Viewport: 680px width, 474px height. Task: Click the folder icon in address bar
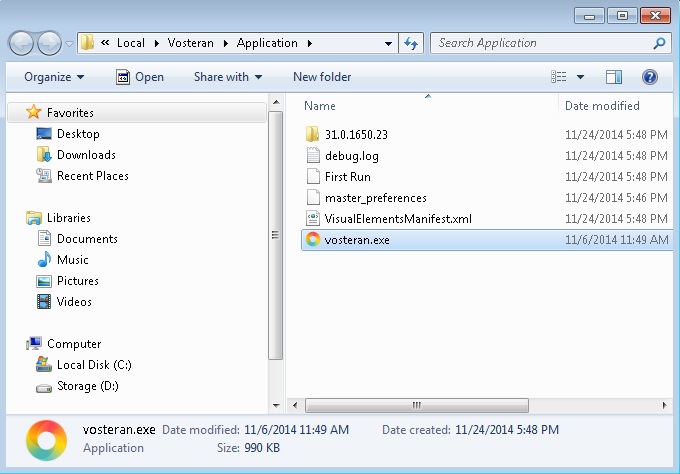(87, 42)
